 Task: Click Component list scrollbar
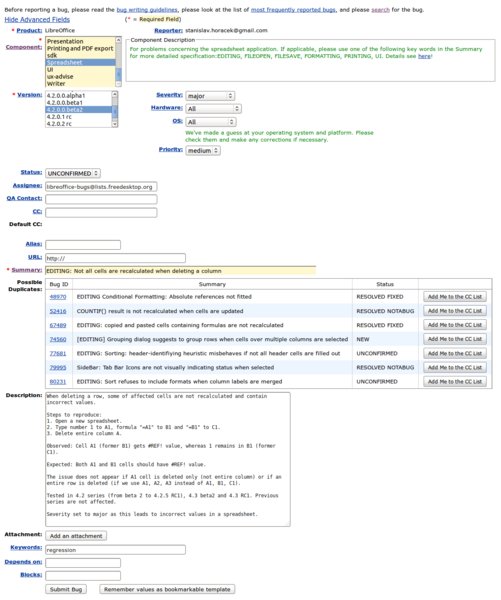(x=118, y=62)
